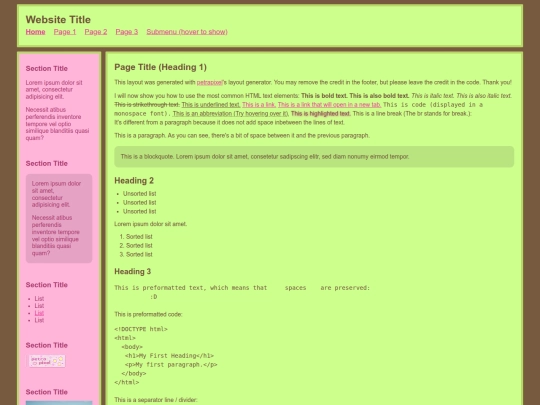Click the second Sorted list item

click(x=139, y=246)
